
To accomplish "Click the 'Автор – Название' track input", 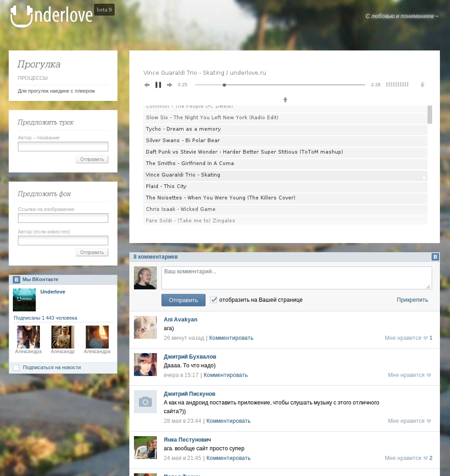I will click(x=63, y=146).
